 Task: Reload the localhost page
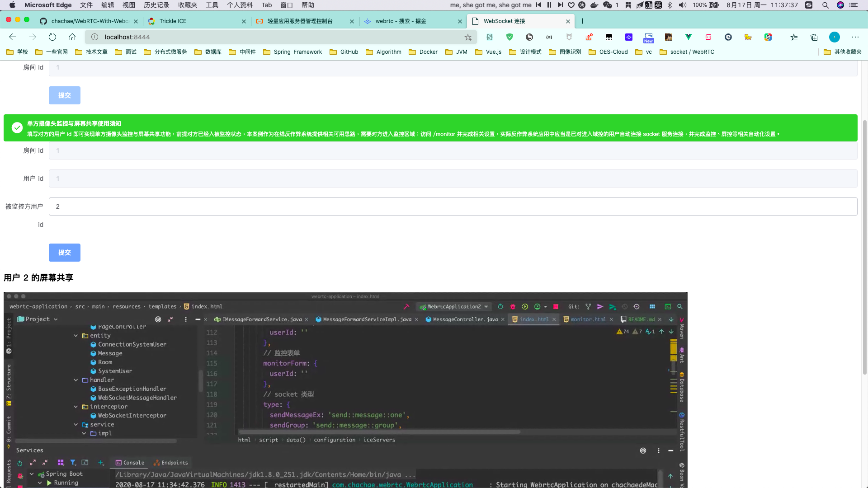tap(52, 37)
